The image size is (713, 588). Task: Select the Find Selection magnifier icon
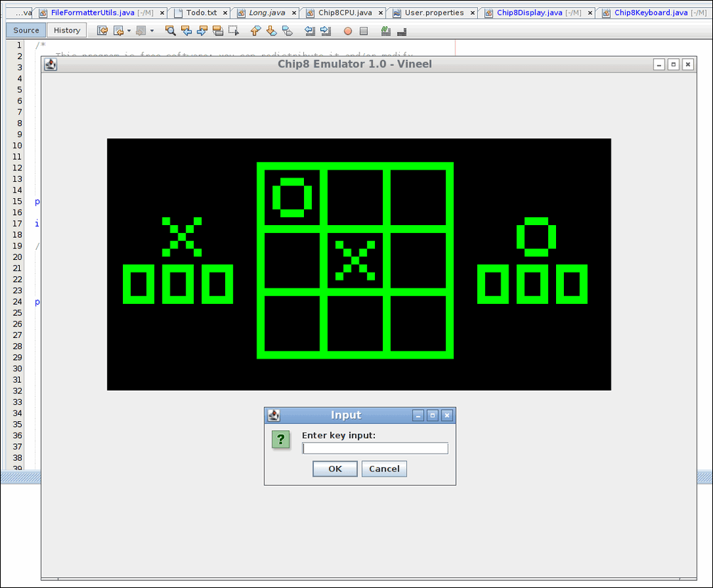pyautogui.click(x=171, y=31)
